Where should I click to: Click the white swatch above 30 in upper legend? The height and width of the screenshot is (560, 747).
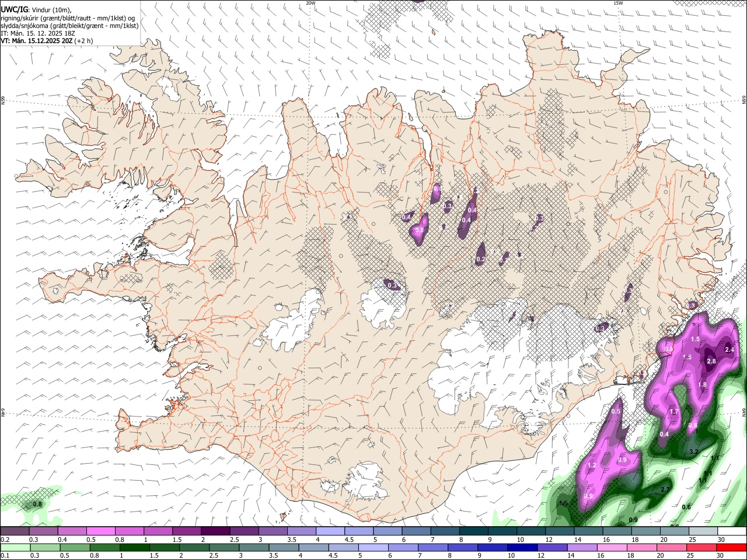click(x=732, y=531)
